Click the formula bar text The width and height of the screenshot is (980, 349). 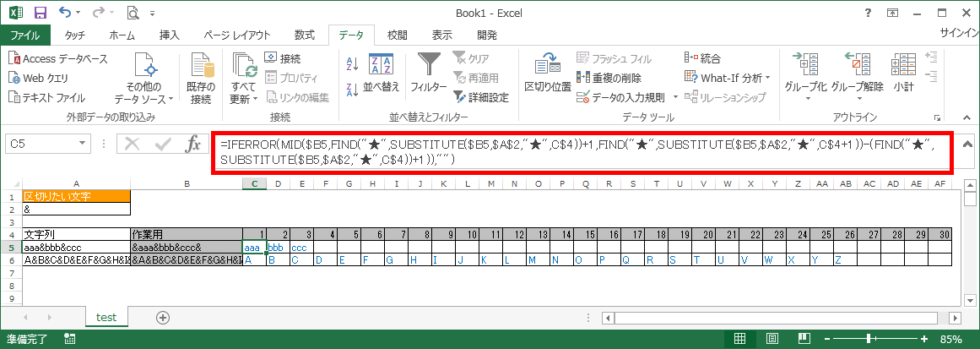(578, 152)
